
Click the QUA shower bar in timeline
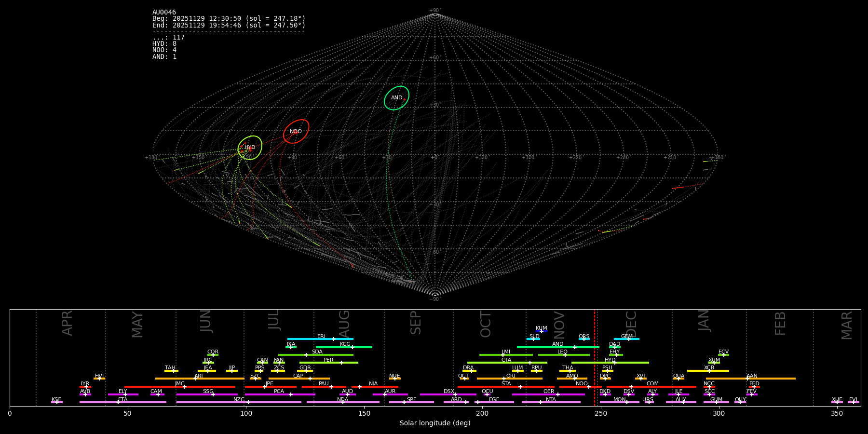pyautogui.click(x=678, y=379)
